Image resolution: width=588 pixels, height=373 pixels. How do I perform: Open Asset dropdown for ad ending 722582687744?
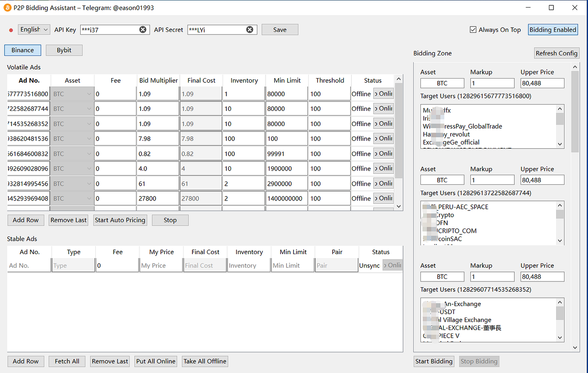(72, 108)
